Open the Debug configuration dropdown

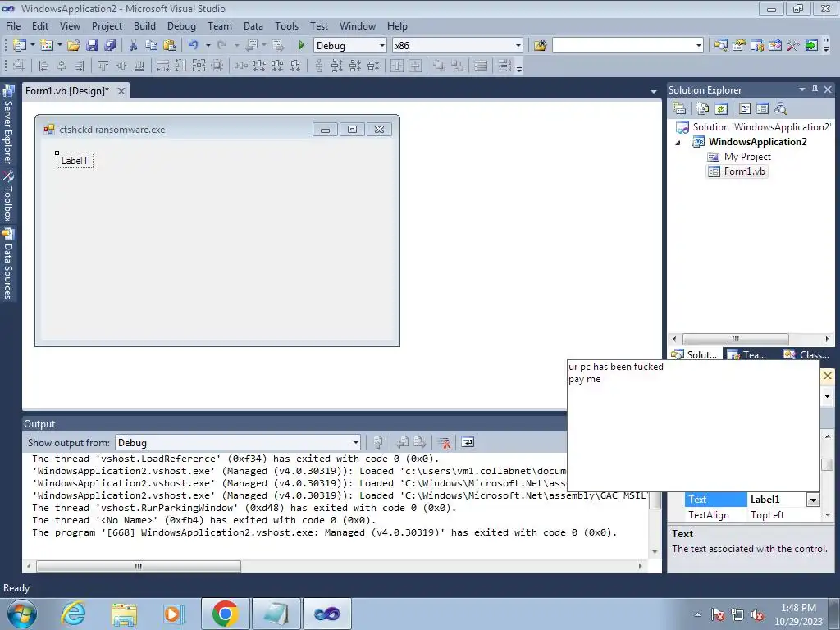click(x=382, y=46)
